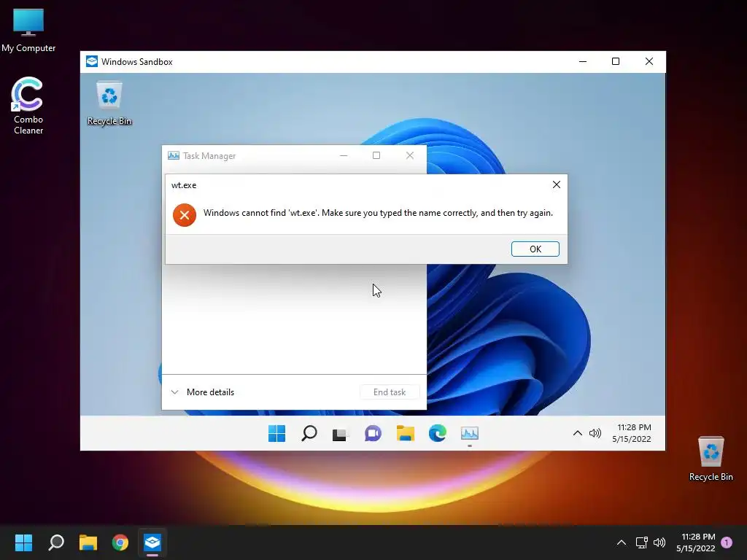Select Combo Cleaner desktop shortcut

tap(28, 106)
